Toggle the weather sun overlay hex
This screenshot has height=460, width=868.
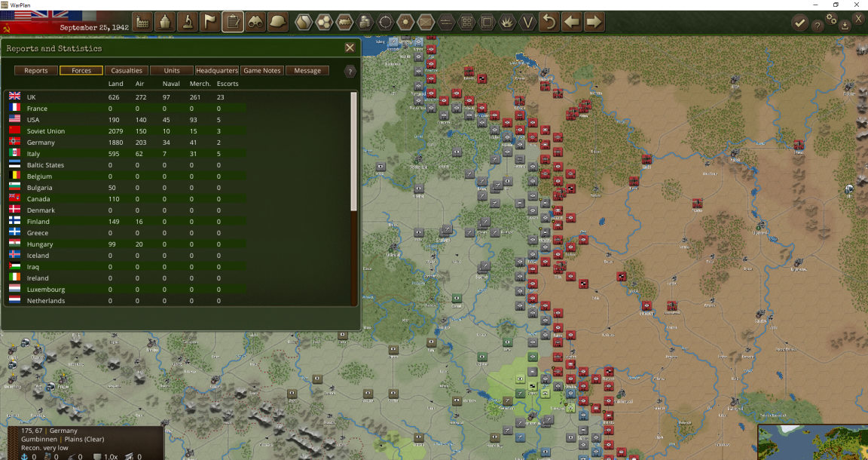[x=406, y=22]
